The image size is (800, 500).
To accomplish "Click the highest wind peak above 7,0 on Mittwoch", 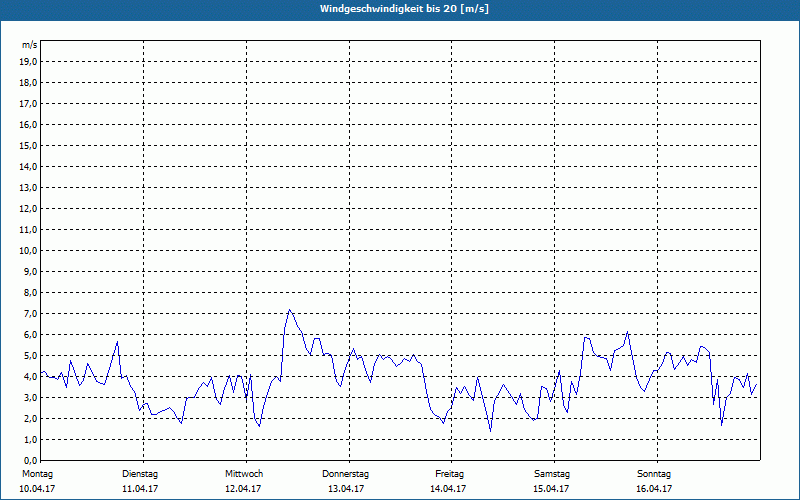I will click(x=289, y=310).
